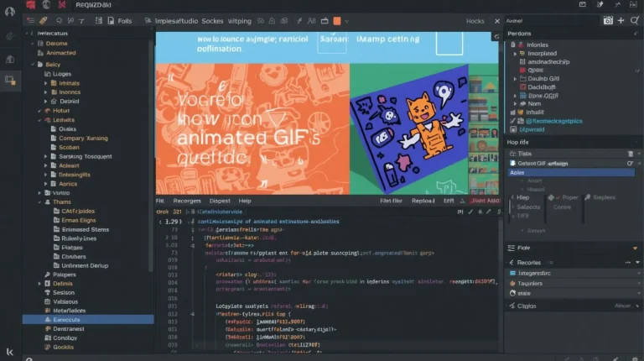The width and height of the screenshot is (644, 361).
Task: Click the settings gear icon at bottom right
Action: point(636,358)
